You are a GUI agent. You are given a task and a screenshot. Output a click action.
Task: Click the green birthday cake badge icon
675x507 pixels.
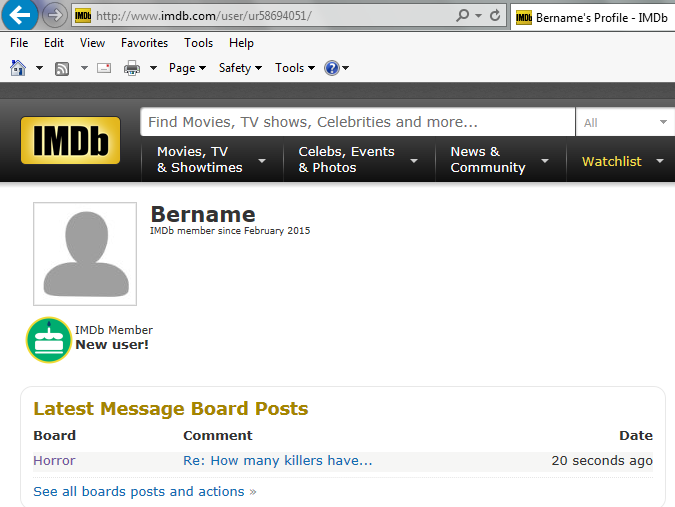click(x=49, y=340)
